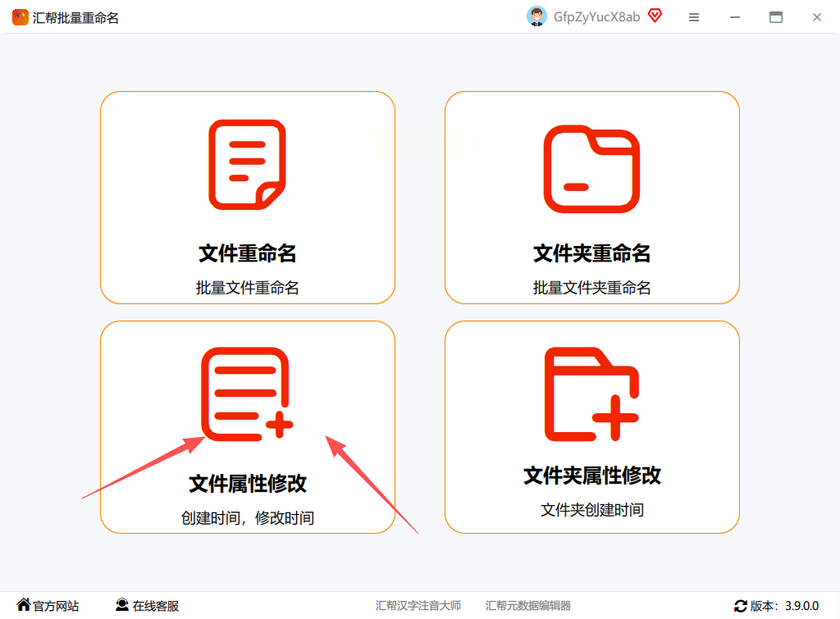Click the 汇帮批量重命名 app logo icon
The width and height of the screenshot is (840, 619).
[x=21, y=18]
